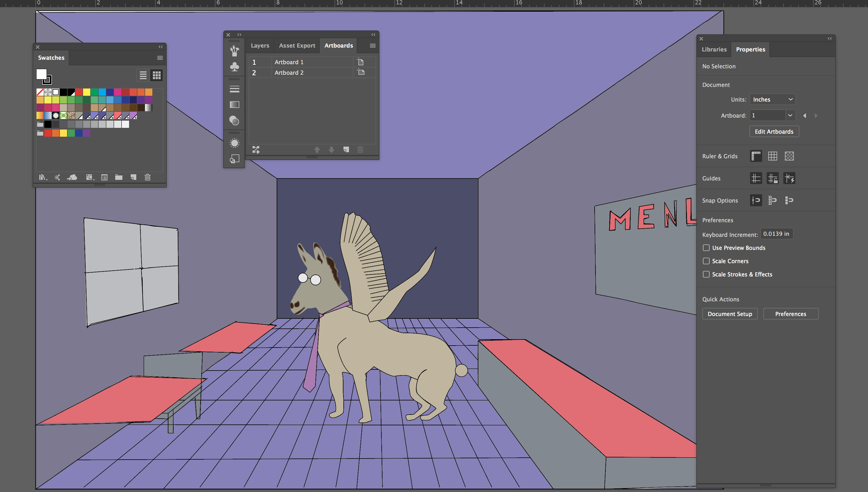Click the Edit Artboards button
Screen dimensions: 868x492
[x=774, y=131]
